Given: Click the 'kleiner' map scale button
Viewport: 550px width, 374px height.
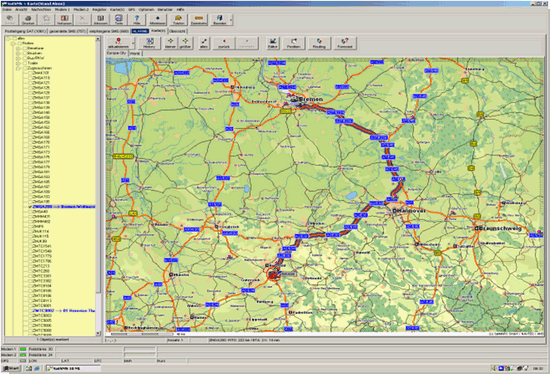Looking at the screenshot, I should click(x=170, y=43).
